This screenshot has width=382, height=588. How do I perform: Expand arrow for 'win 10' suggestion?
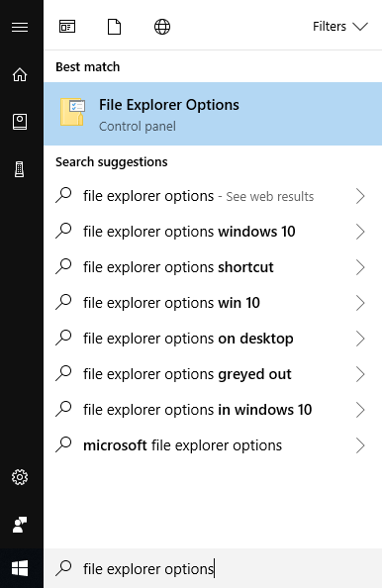tap(360, 303)
